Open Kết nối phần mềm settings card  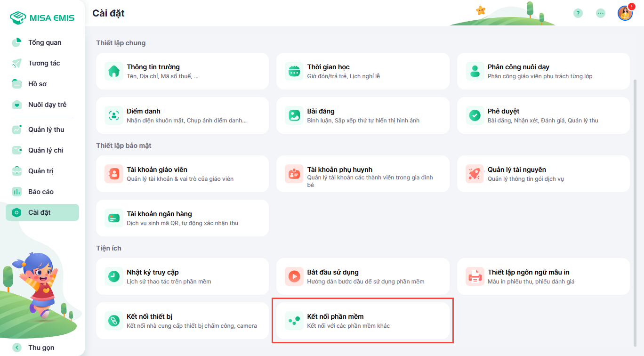[362, 321]
